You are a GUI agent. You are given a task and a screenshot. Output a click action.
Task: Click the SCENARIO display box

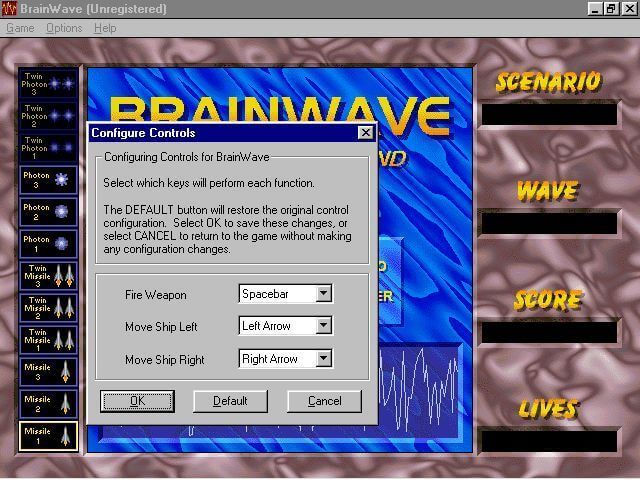point(549,114)
